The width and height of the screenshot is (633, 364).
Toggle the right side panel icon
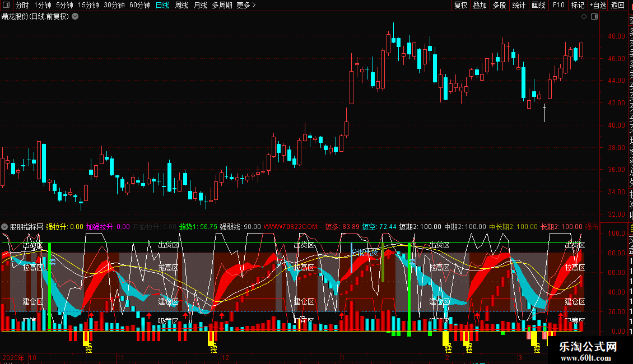pos(594,17)
